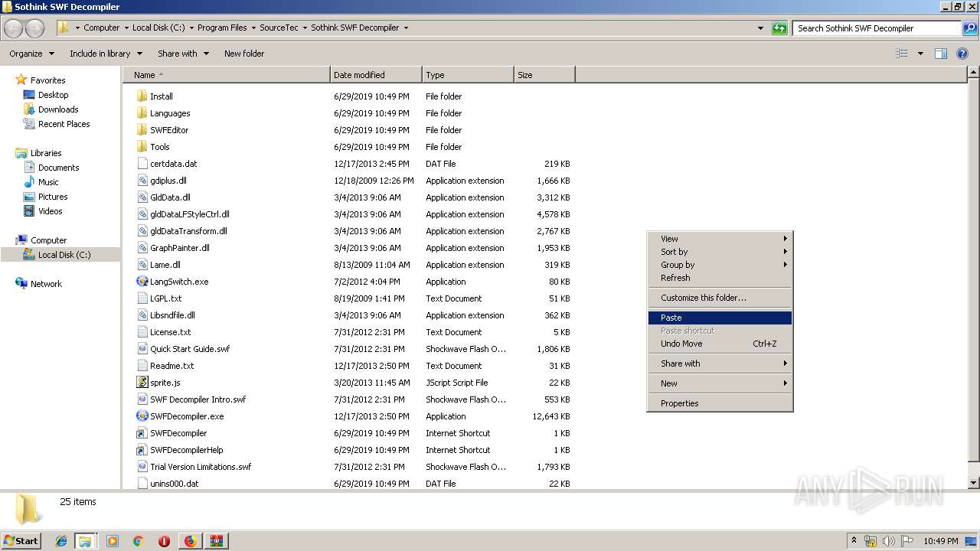Choose Customize this folder

(720, 298)
